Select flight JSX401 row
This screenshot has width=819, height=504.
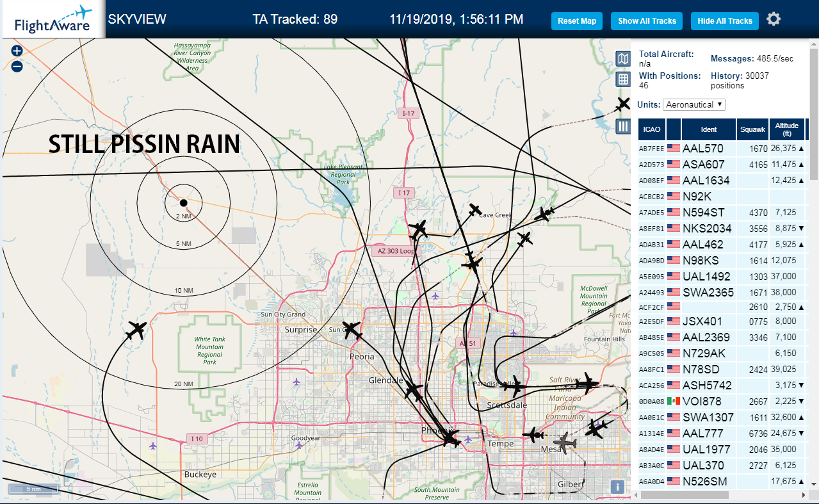point(722,321)
